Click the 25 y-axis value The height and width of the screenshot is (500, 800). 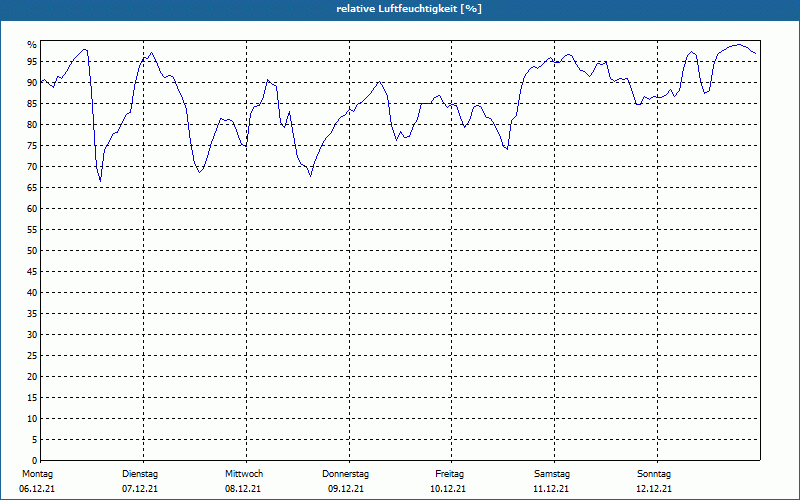(32, 356)
